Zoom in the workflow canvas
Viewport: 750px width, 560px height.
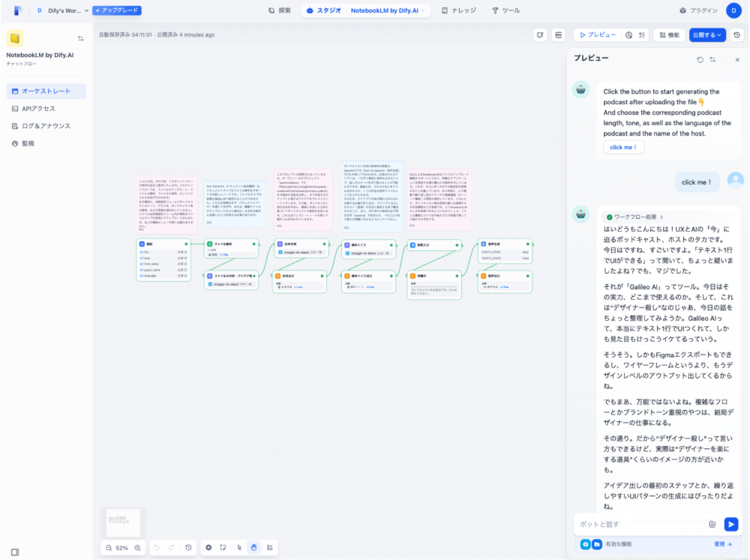[137, 548]
